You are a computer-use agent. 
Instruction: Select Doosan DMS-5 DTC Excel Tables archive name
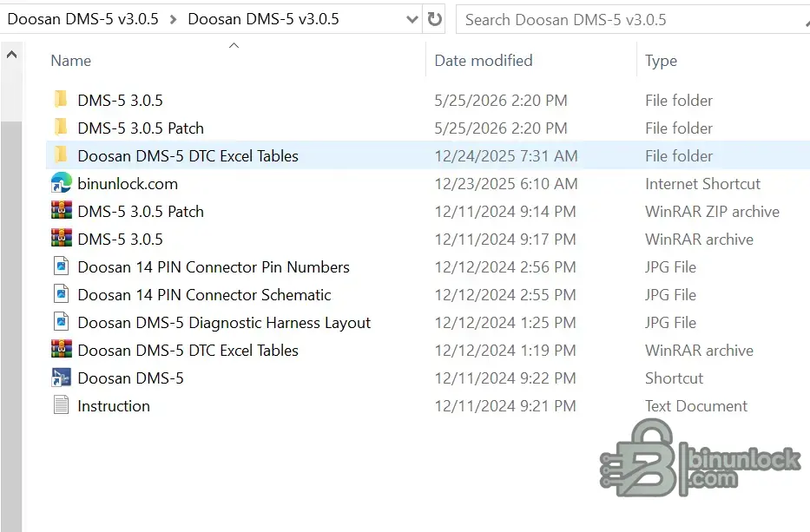(x=188, y=351)
